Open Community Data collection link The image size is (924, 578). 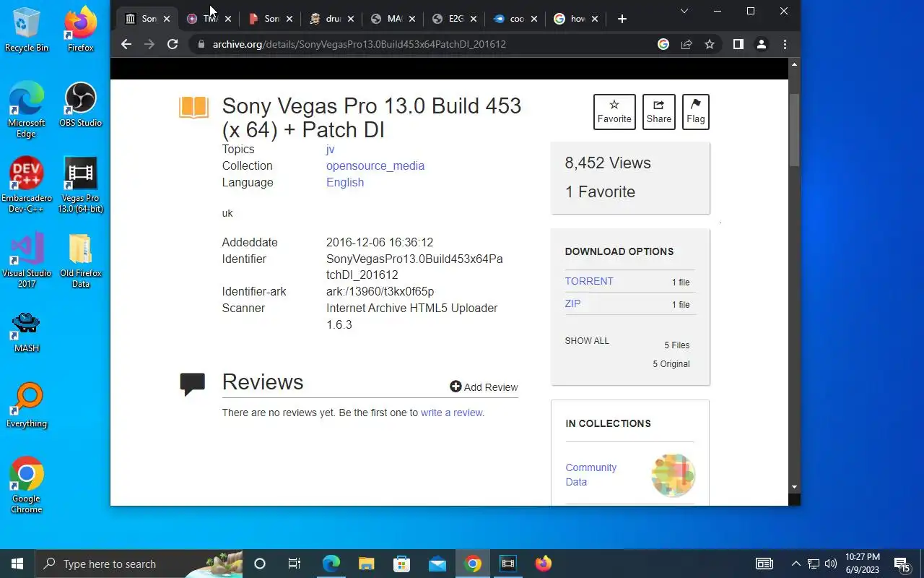pyautogui.click(x=590, y=475)
